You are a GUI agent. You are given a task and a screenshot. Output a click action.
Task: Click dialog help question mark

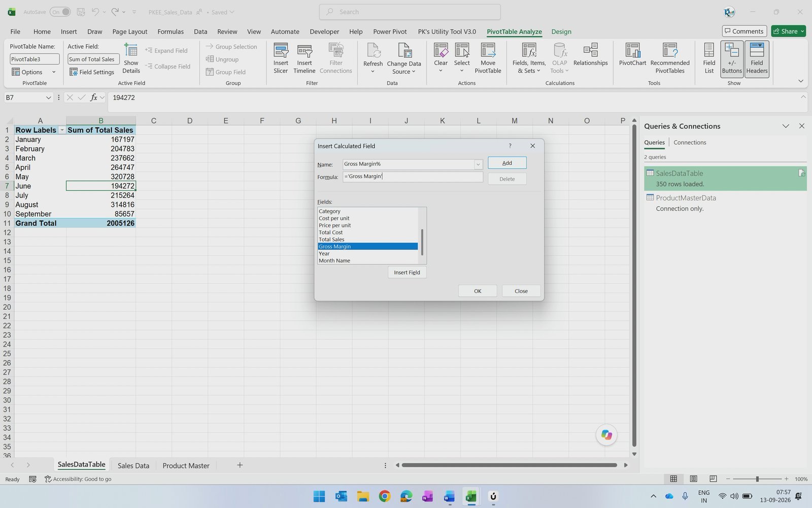click(x=510, y=146)
